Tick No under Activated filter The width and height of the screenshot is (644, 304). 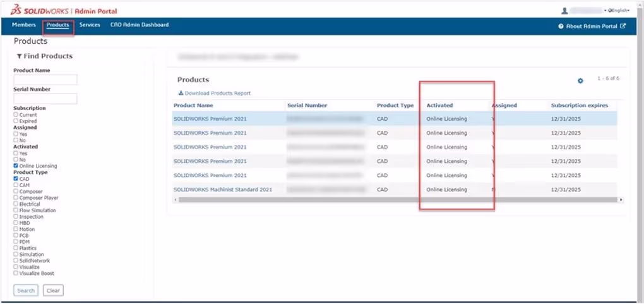click(x=16, y=159)
